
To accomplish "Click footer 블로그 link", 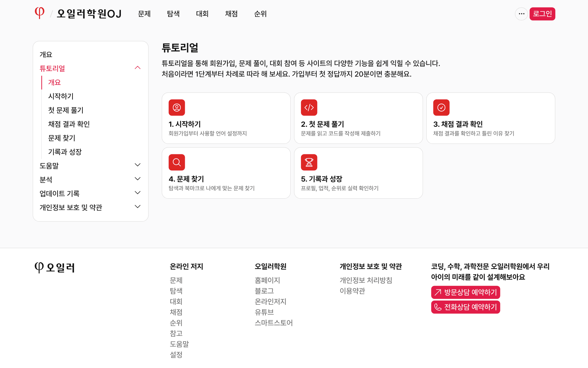I will coord(264,291).
